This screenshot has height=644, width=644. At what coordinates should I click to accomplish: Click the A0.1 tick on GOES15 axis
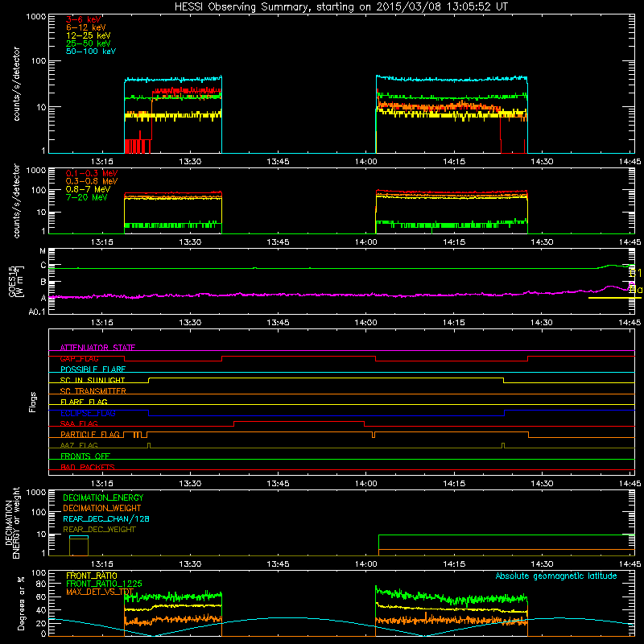(x=37, y=312)
